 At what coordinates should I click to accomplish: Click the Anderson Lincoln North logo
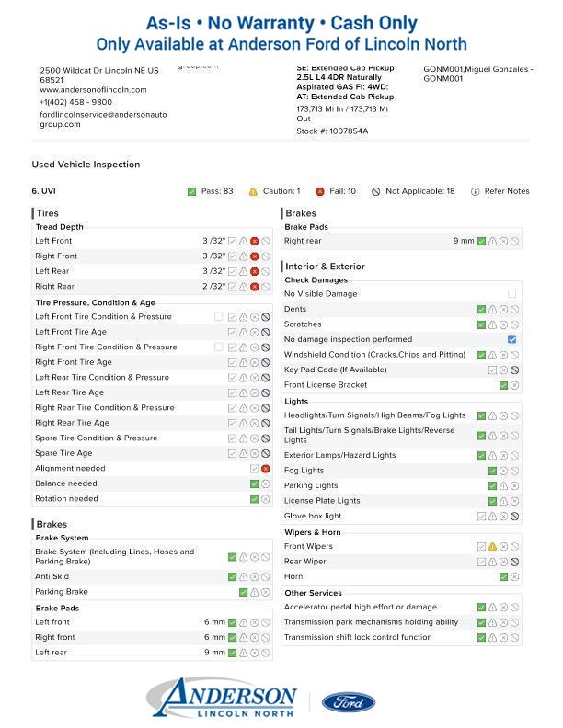(x=222, y=698)
